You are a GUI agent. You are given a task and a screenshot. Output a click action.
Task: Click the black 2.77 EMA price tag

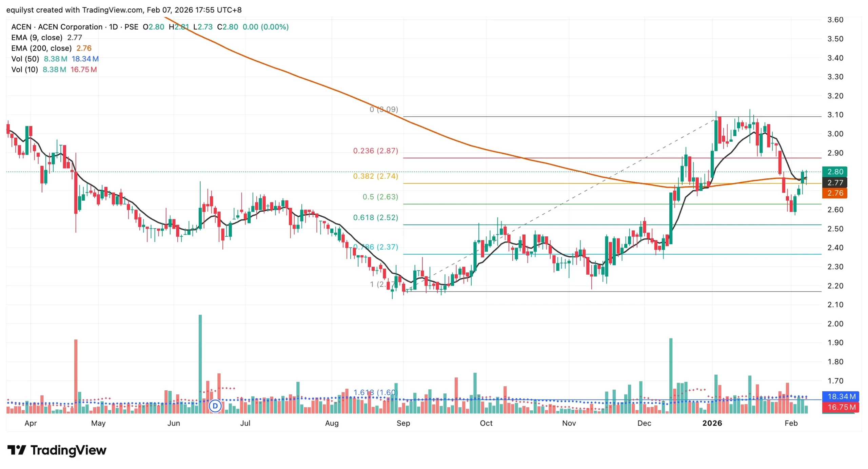[x=834, y=182]
